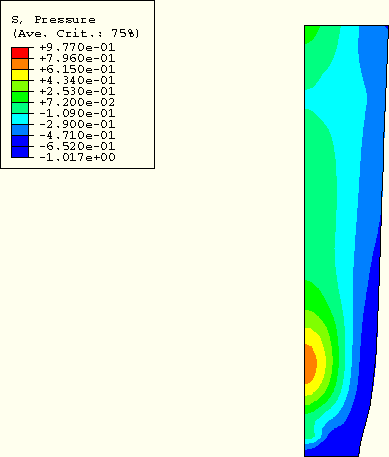
Task: Select the lime green legend swatch
Action: tap(20, 86)
